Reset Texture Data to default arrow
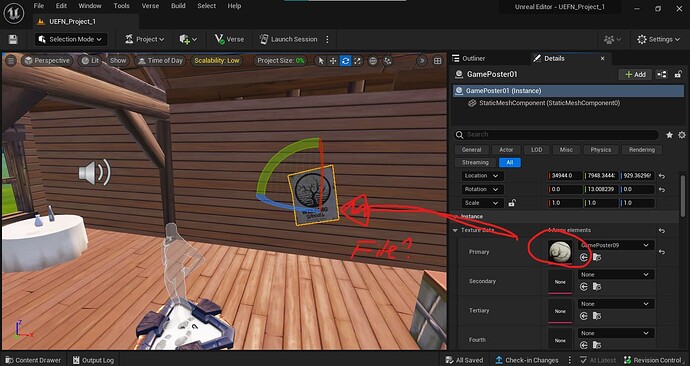690x366 pixels. [662, 231]
